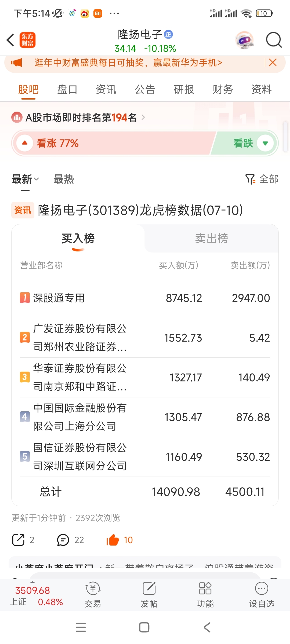
Task: Open post 隆扬电子(301389)龙虎榜数据(07-10)
Action: (x=140, y=210)
